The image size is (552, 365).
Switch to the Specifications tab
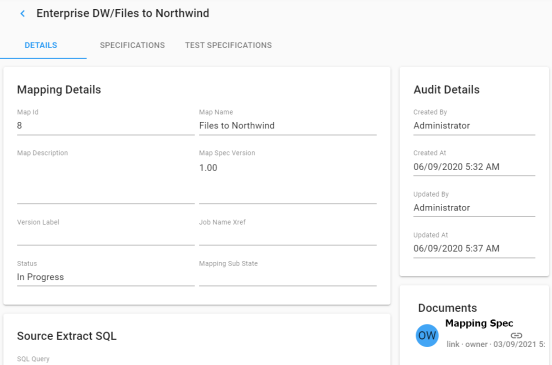[132, 45]
